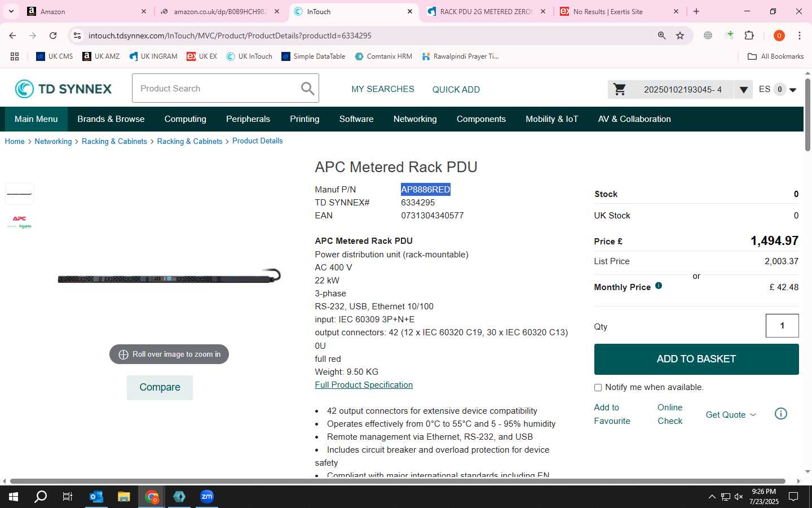Open the Chrome three-dot menu
The height and width of the screenshot is (508, 812).
(800, 36)
